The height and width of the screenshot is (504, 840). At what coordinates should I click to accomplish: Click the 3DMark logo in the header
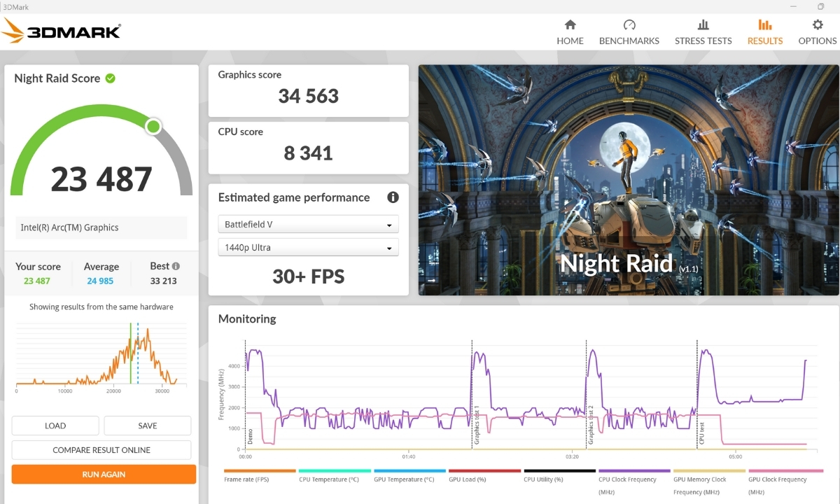coord(61,31)
